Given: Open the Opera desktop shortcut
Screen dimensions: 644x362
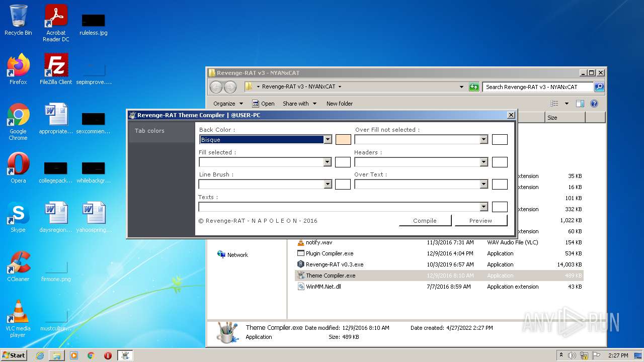Looking at the screenshot, I should click(x=18, y=168).
